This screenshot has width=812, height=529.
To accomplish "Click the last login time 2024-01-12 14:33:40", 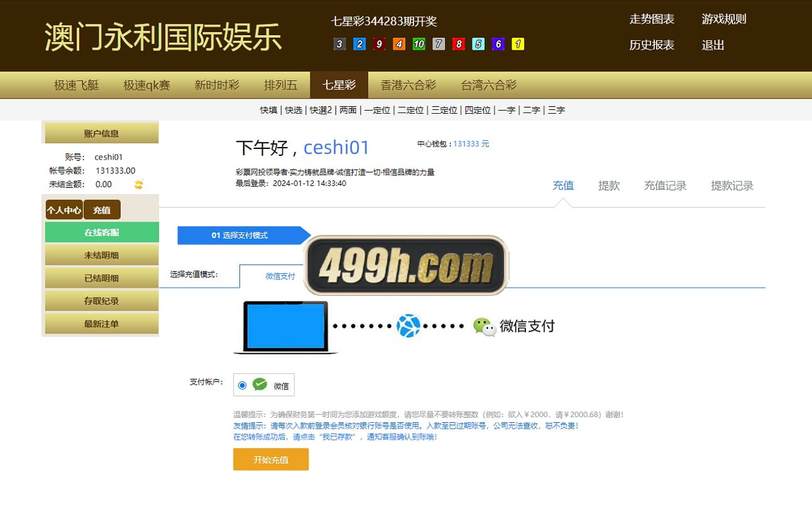I will (x=309, y=183).
